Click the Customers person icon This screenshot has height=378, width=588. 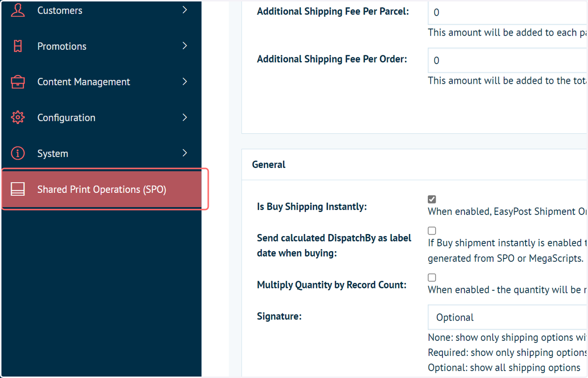18,10
